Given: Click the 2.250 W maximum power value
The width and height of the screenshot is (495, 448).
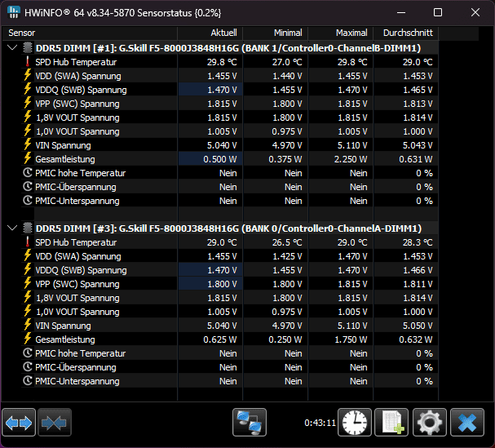Looking at the screenshot, I should [x=351, y=159].
